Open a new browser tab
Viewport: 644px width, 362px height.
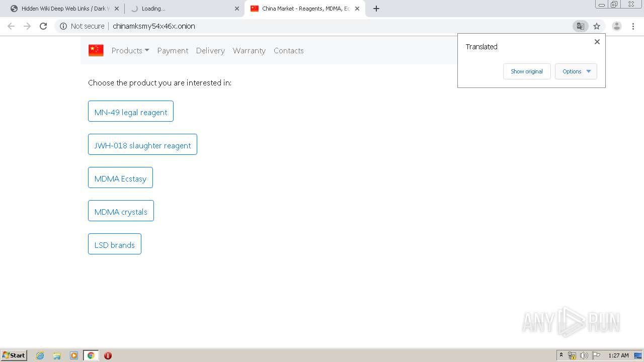pos(376,9)
